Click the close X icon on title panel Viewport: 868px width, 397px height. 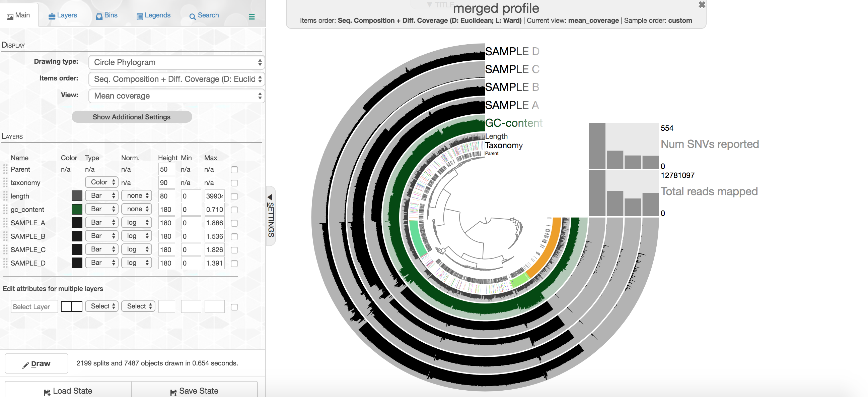coord(702,5)
